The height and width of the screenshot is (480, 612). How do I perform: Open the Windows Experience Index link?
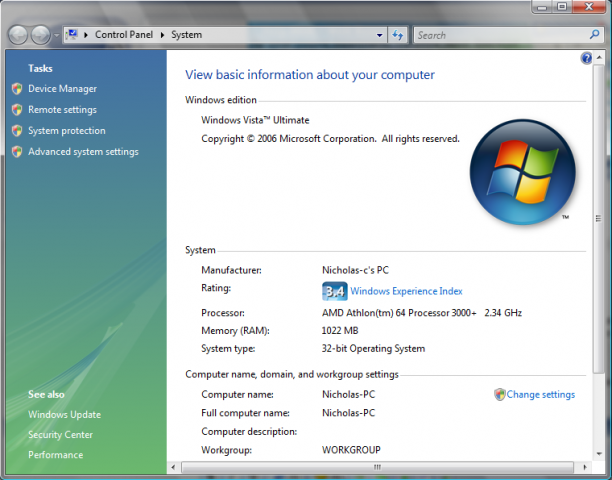coord(406,291)
